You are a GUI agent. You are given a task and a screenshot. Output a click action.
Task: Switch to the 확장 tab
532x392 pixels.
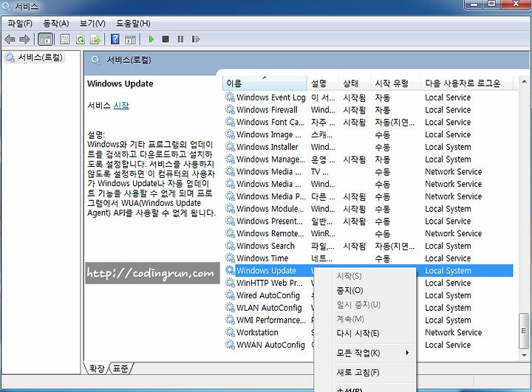point(97,368)
